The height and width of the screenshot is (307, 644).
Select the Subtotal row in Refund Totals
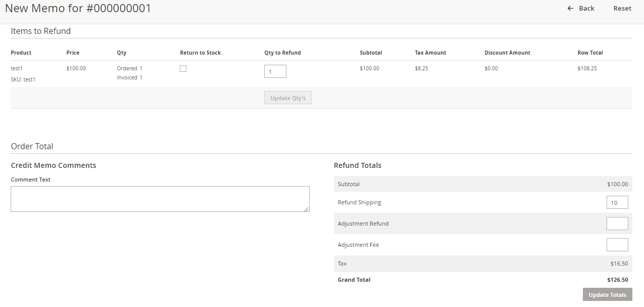(482, 184)
